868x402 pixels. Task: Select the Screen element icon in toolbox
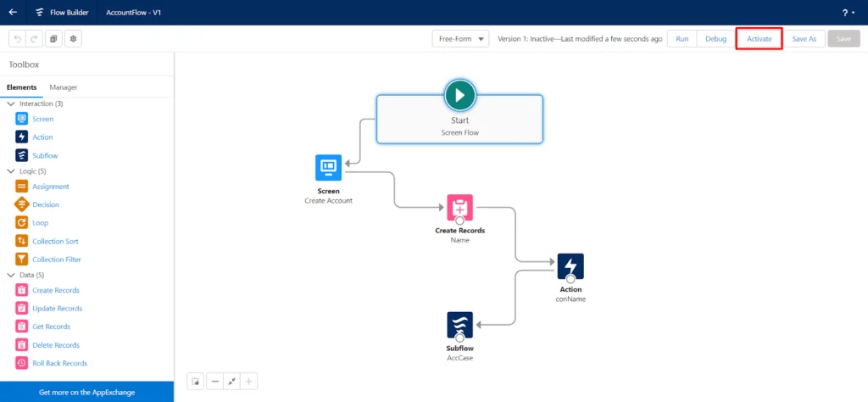(x=21, y=119)
